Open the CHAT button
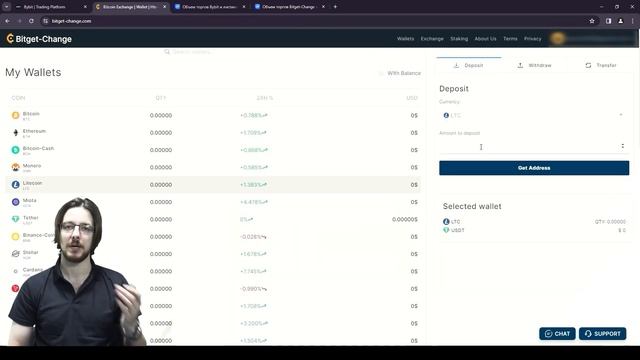Image resolution: width=640 pixels, height=360 pixels. click(x=557, y=334)
